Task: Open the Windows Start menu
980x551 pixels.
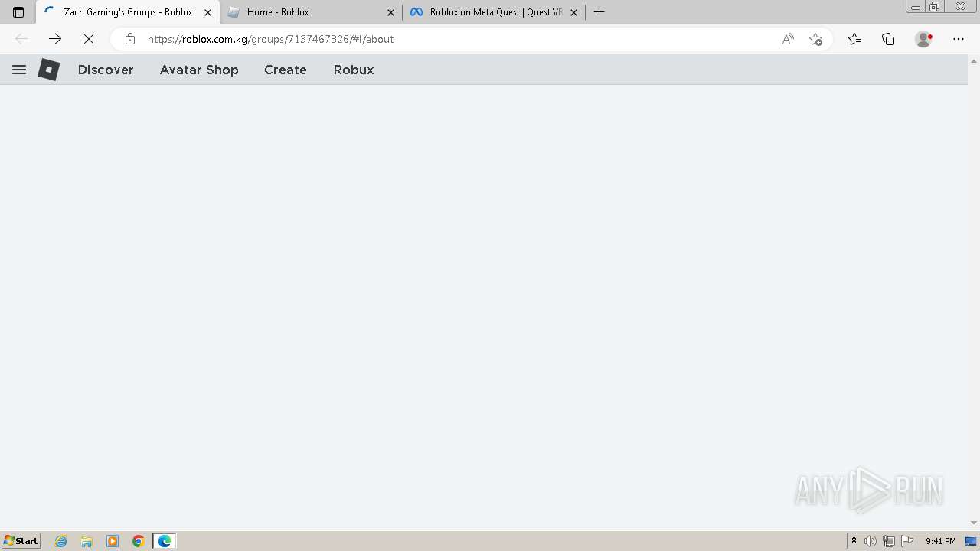Action: [21, 541]
